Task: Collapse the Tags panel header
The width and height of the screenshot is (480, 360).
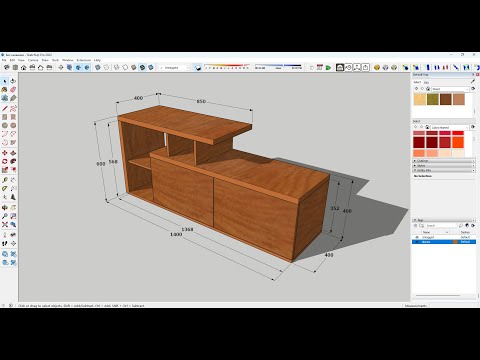Action: pyautogui.click(x=444, y=220)
